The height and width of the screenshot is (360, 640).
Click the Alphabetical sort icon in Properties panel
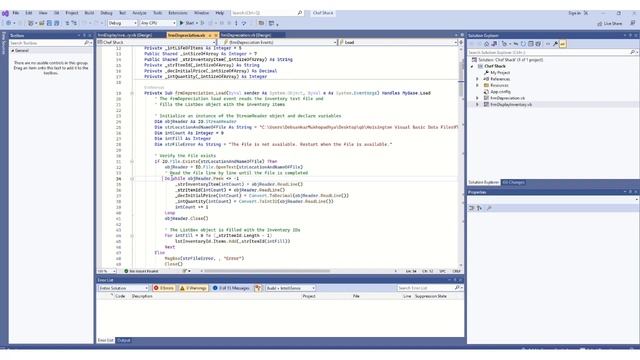[480, 208]
